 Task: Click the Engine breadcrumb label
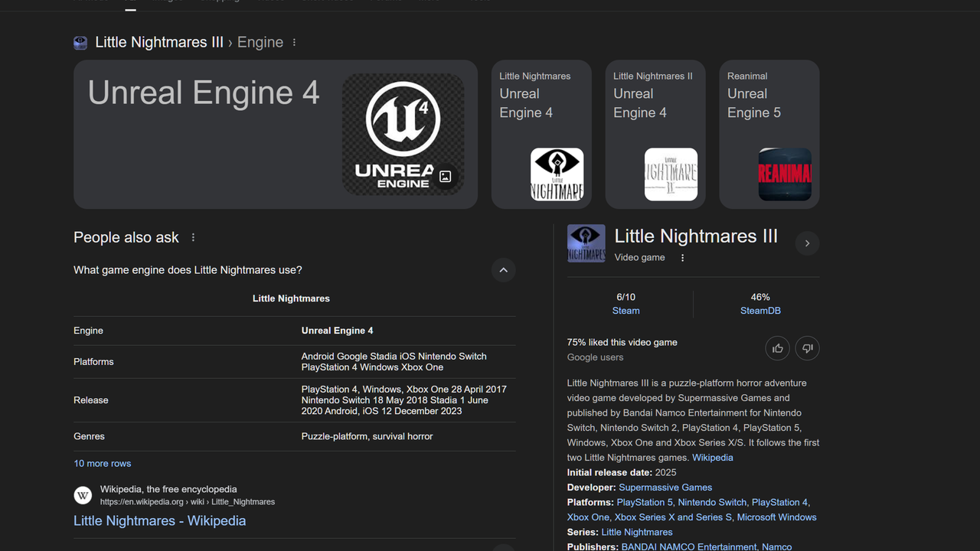[x=260, y=42]
